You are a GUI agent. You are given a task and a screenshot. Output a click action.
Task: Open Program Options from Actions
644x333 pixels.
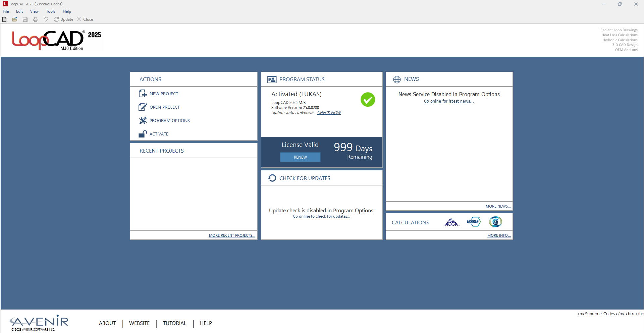169,121
